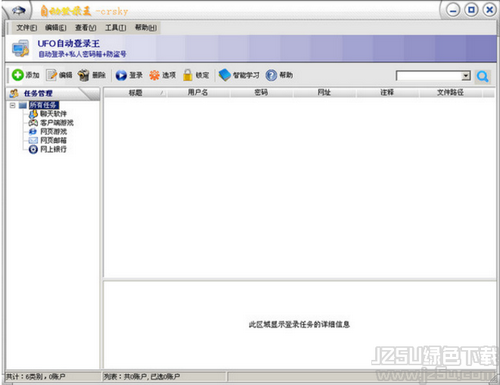
Task: Minimize the window
Action: coord(453,11)
